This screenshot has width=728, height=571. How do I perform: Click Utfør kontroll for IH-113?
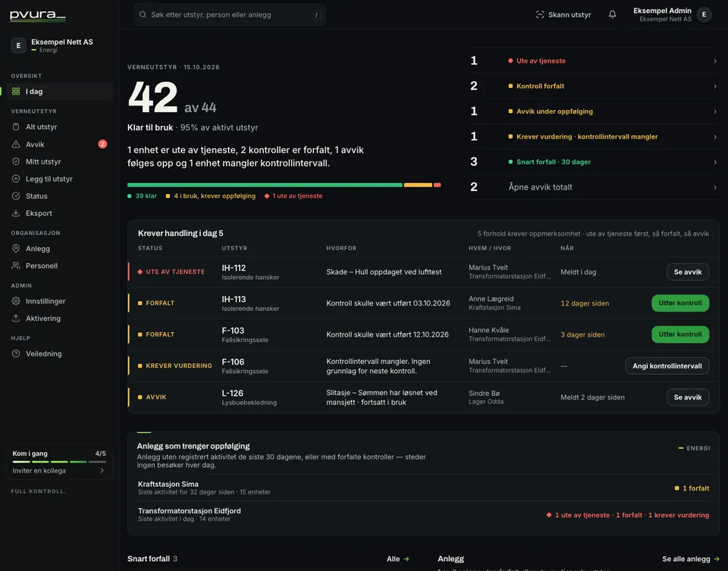point(680,303)
